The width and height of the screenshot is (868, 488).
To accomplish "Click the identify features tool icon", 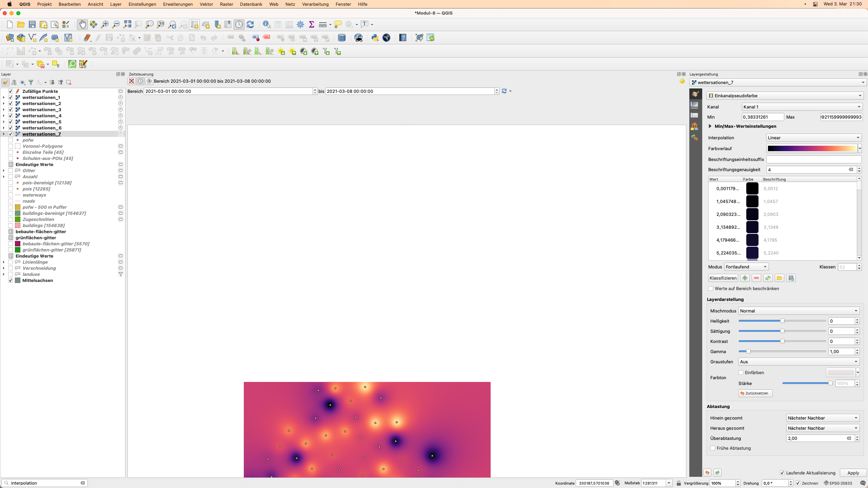I will 267,24.
